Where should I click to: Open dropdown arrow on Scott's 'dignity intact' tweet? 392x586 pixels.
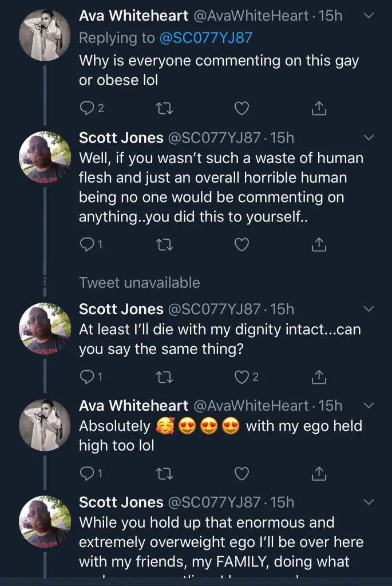pyautogui.click(x=369, y=310)
